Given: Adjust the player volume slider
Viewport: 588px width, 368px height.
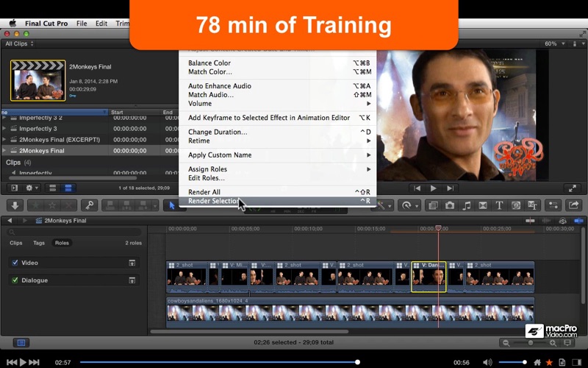Looking at the screenshot, I should (512, 362).
